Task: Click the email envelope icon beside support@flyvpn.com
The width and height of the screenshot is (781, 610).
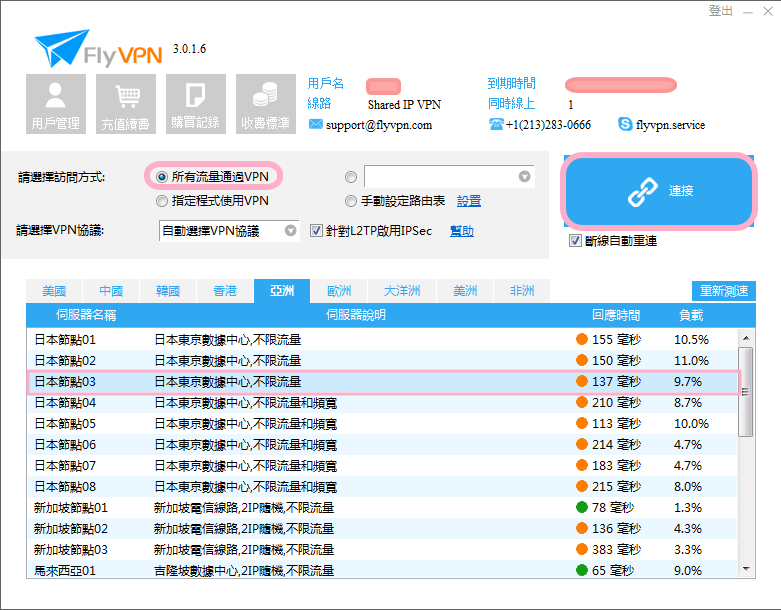Action: pos(315,124)
